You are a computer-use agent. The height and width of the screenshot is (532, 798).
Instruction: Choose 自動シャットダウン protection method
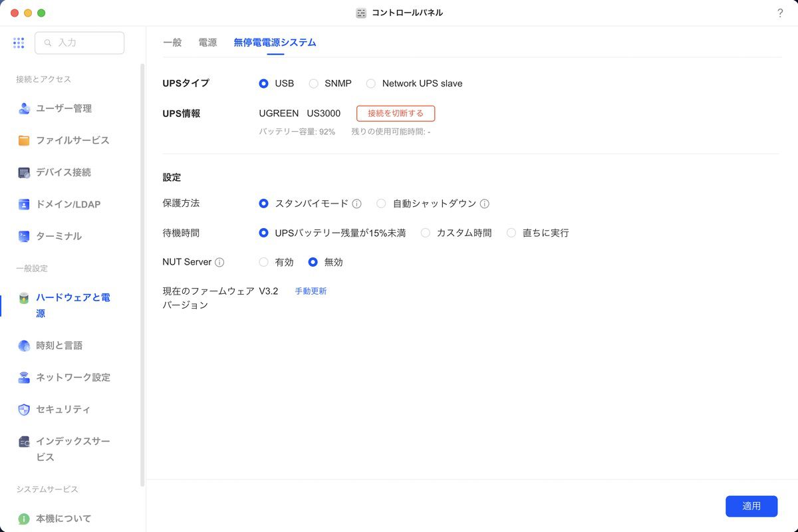381,203
